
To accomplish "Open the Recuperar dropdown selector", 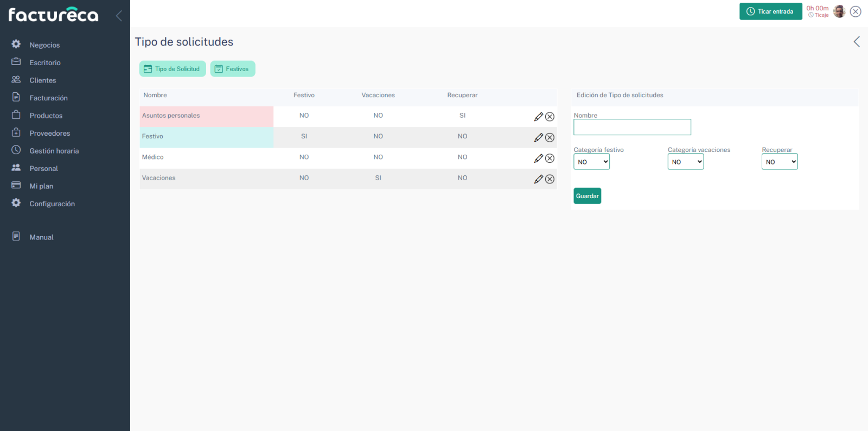I will point(779,162).
